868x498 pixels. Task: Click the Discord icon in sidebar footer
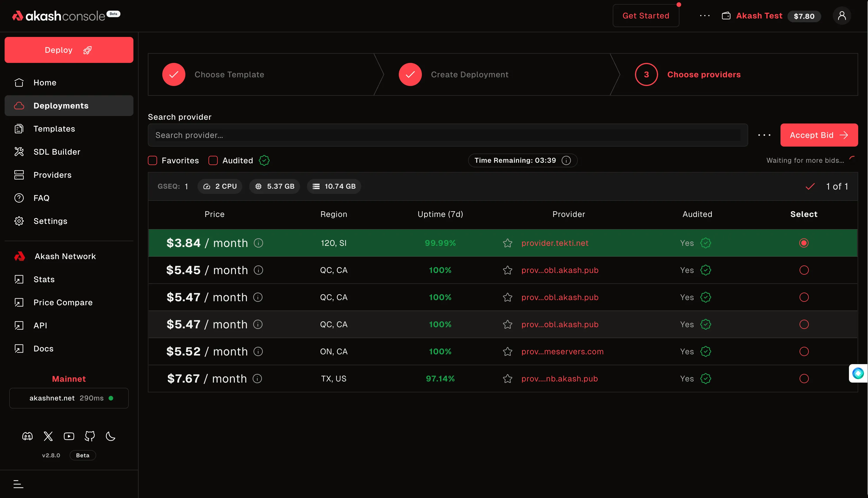click(x=27, y=436)
